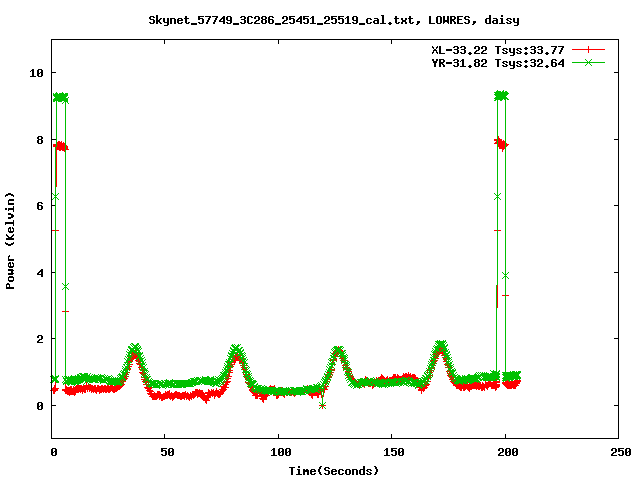Click x-axis tick label 250
This screenshot has width=640, height=480.
click(x=620, y=452)
